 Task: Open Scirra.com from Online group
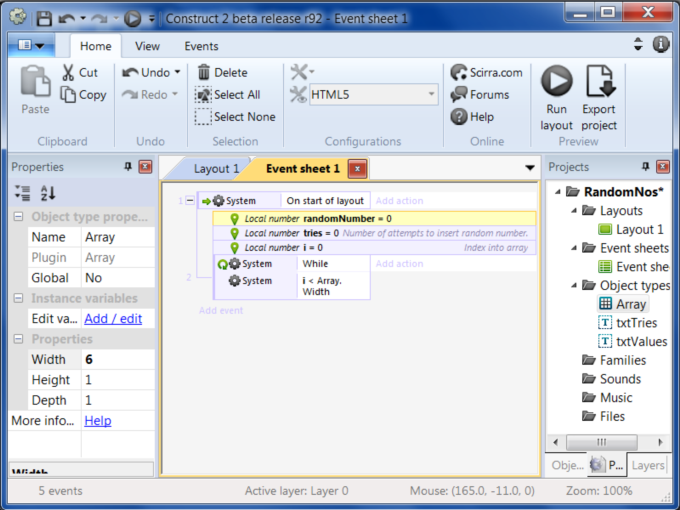point(486,72)
